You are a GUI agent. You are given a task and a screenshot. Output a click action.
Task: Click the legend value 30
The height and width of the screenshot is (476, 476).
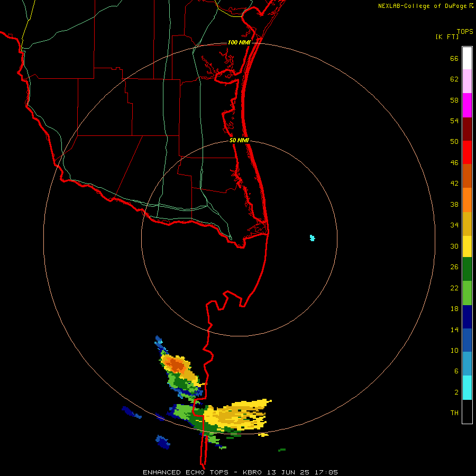[x=454, y=246]
